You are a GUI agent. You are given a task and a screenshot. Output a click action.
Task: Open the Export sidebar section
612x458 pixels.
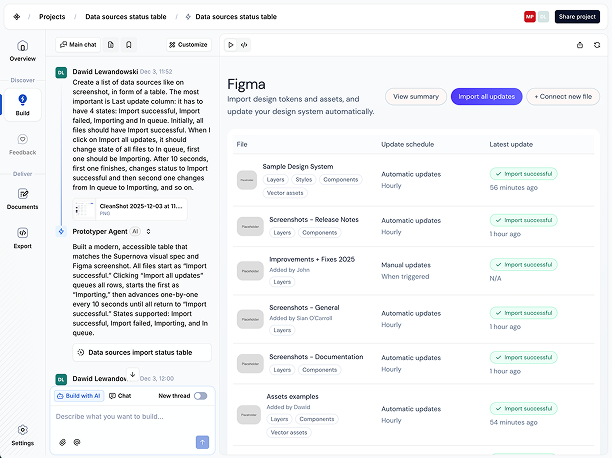click(23, 238)
